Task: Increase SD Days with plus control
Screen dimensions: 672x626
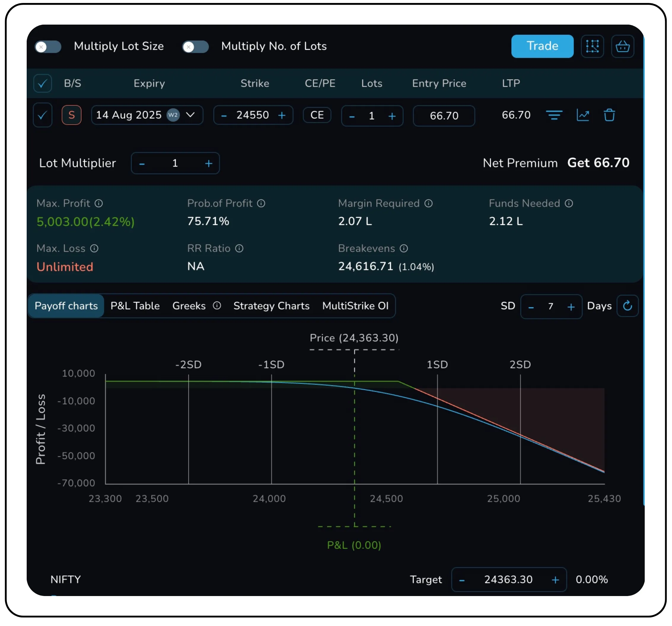Action: [x=571, y=307]
